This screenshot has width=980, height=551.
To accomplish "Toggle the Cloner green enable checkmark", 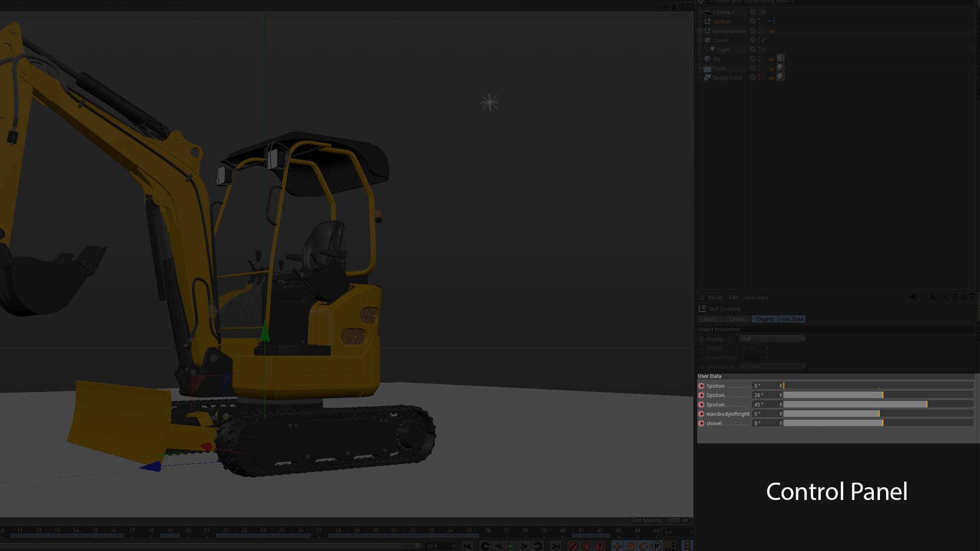I will (x=763, y=40).
